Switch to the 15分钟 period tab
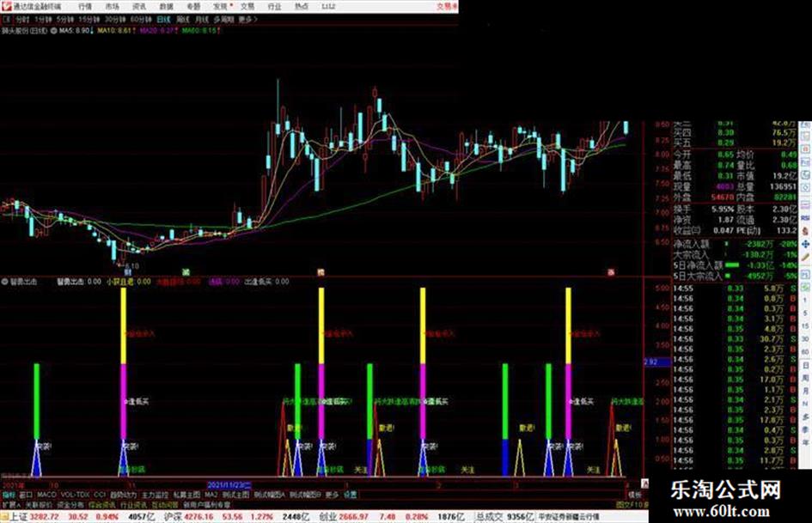The image size is (812, 523). [x=89, y=20]
